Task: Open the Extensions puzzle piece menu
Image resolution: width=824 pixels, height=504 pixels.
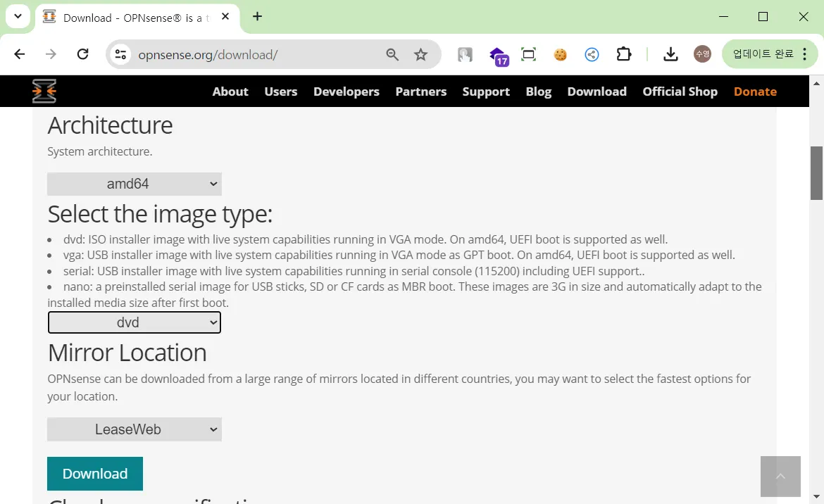Action: (x=623, y=54)
